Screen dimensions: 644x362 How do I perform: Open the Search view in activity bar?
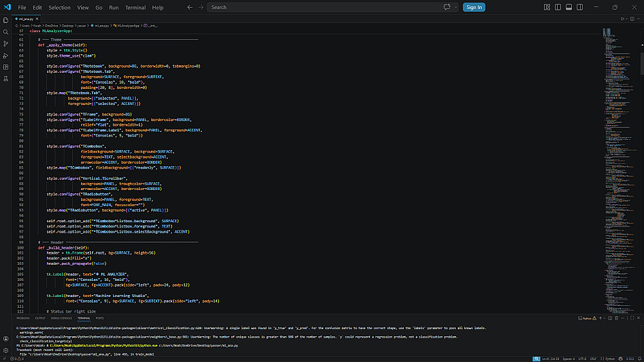(x=6, y=31)
